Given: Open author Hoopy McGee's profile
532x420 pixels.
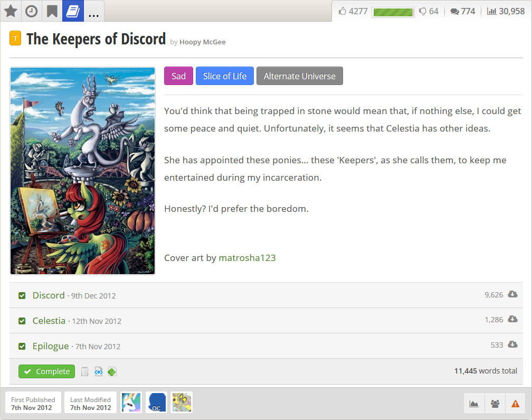Looking at the screenshot, I should coord(203,42).
